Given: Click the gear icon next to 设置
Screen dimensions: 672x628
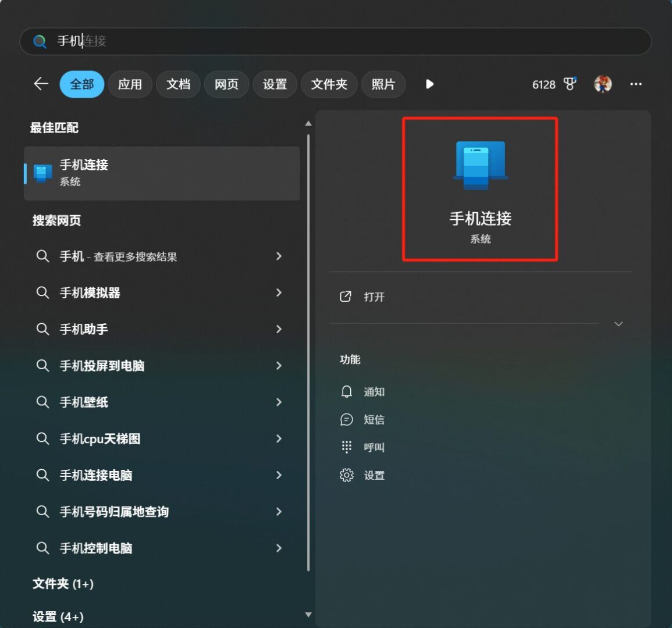Looking at the screenshot, I should pos(346,475).
